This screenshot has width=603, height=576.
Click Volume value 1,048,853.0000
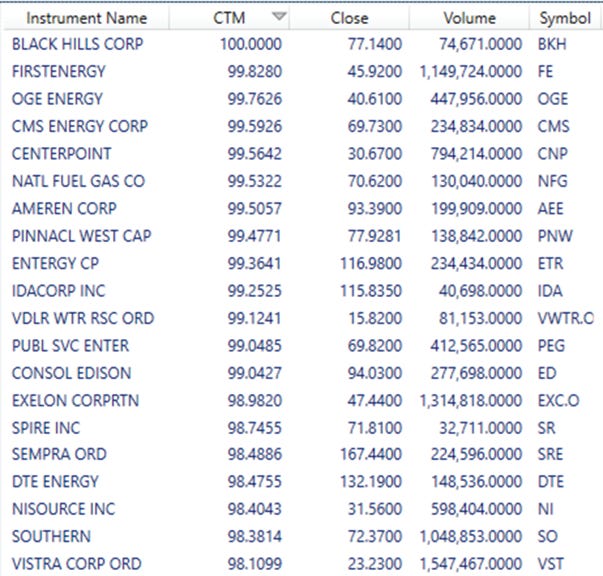click(x=471, y=536)
